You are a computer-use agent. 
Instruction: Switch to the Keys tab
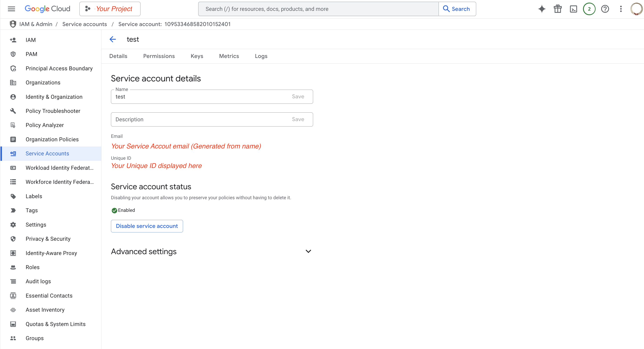click(x=197, y=56)
